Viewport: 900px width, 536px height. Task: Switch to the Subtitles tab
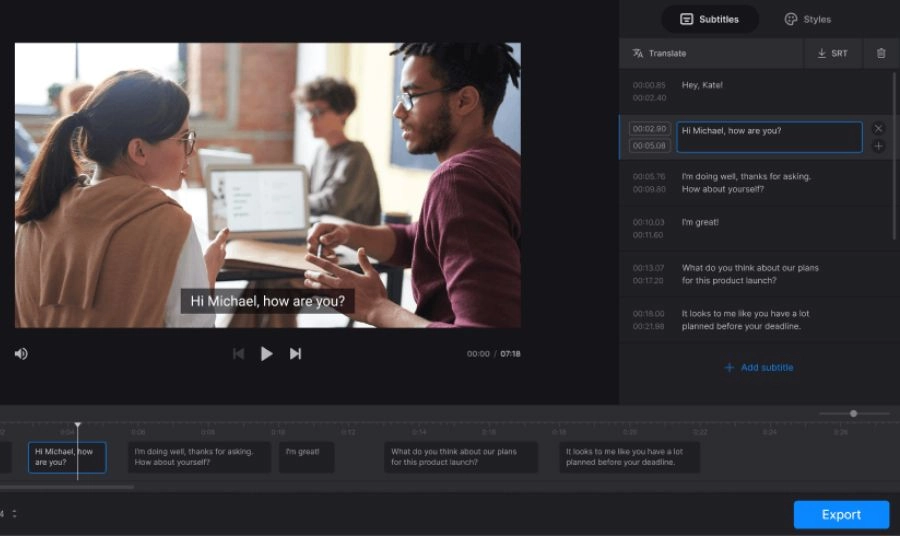coord(709,19)
